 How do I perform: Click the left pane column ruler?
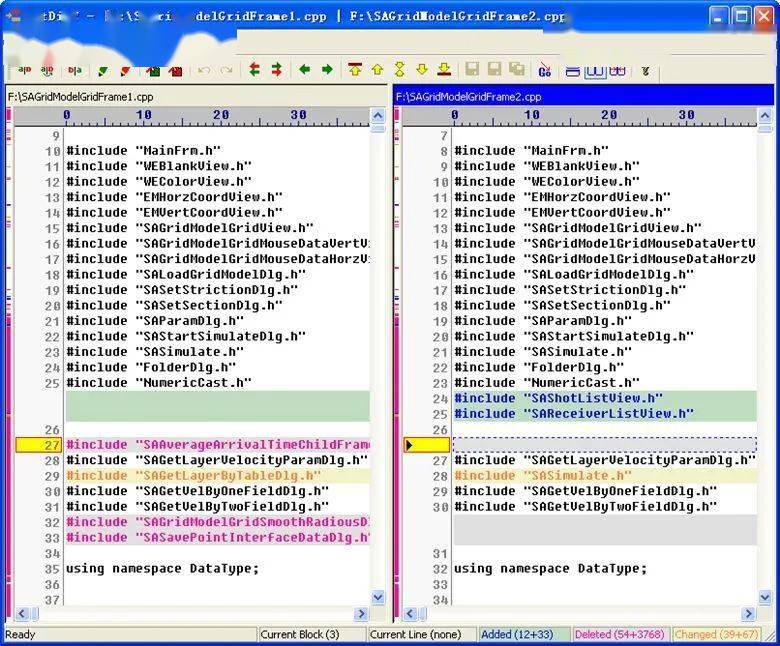coord(192,117)
